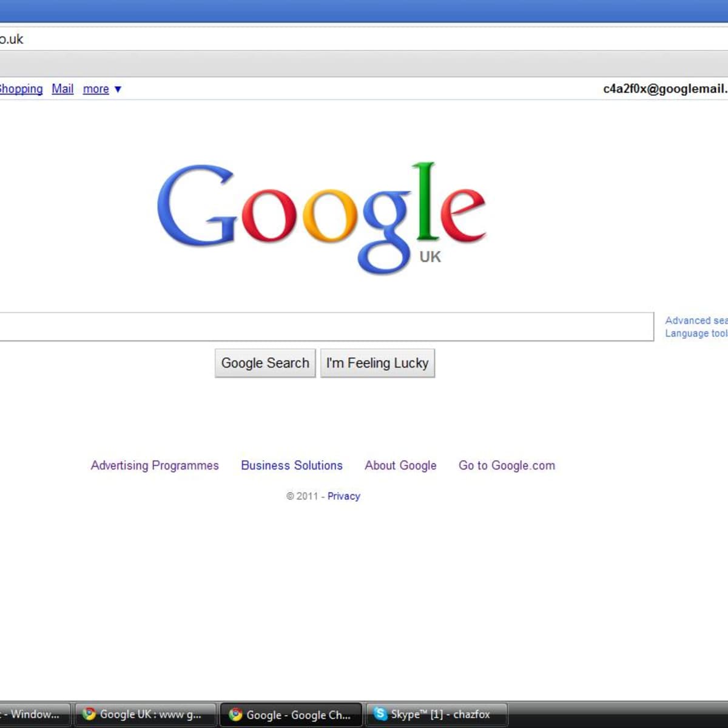Follow the Go to Google.com link
Viewport: 728px width, 728px height.
point(507,465)
